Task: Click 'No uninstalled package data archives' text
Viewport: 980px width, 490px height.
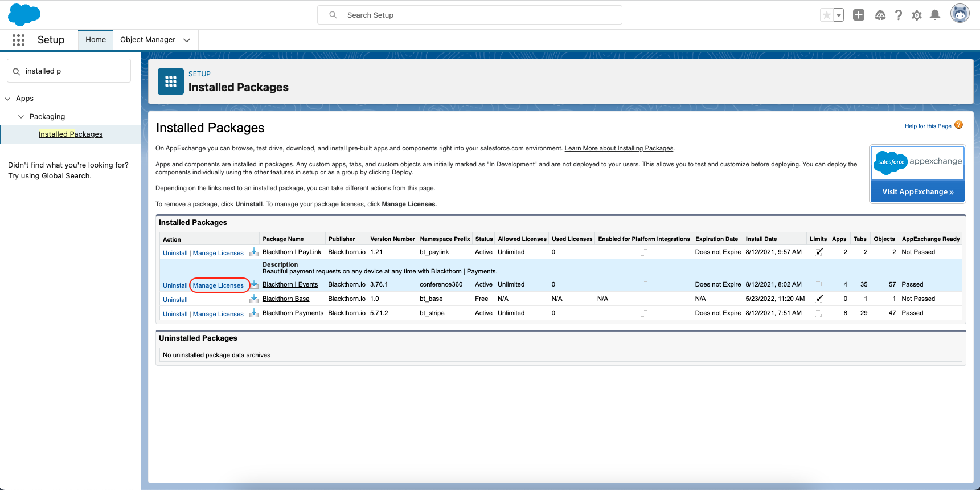Action: pyautogui.click(x=216, y=355)
